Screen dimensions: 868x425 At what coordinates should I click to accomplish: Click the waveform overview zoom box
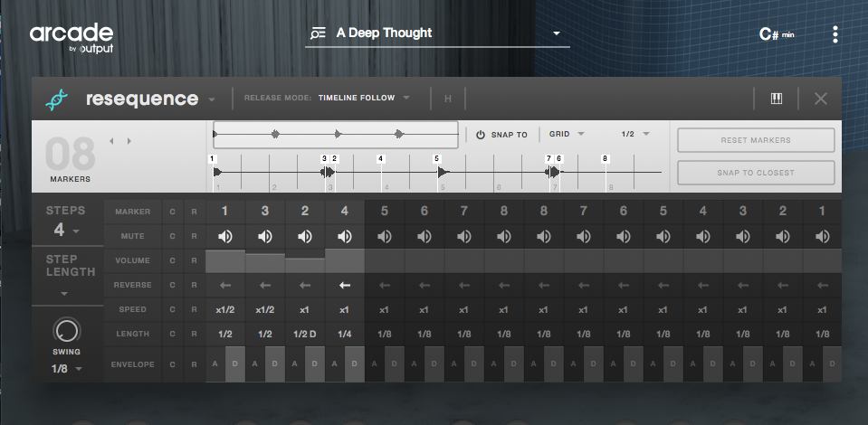(x=336, y=135)
